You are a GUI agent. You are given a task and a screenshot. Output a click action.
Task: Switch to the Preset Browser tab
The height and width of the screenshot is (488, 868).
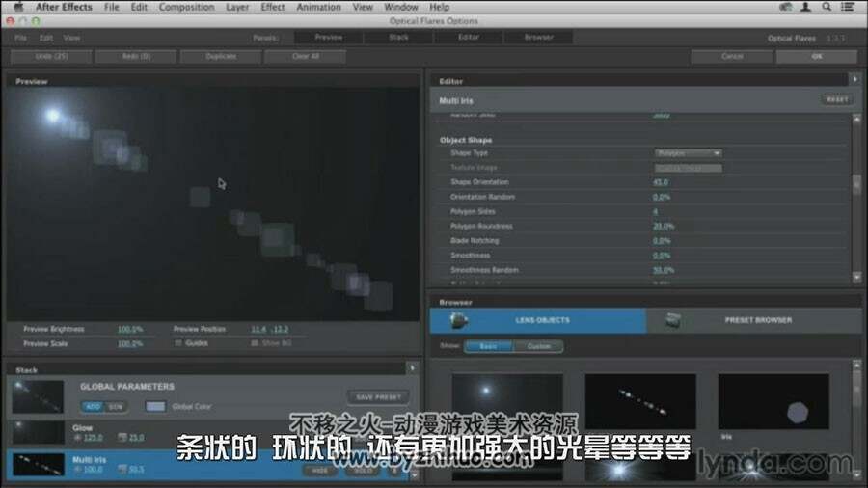753,320
